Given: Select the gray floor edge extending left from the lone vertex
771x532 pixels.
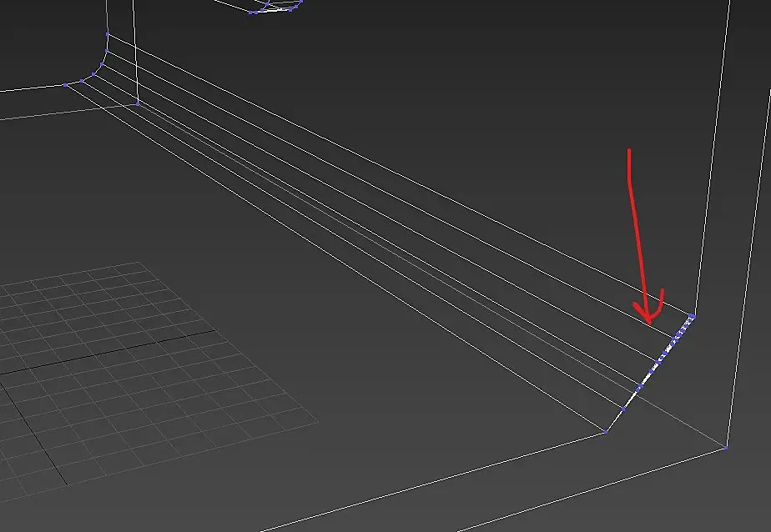Looking at the screenshot, I should pyautogui.click(x=68, y=112).
